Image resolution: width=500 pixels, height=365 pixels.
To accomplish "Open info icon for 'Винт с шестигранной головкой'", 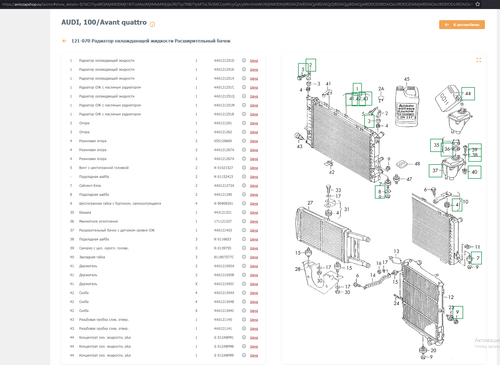I will click(244, 167).
